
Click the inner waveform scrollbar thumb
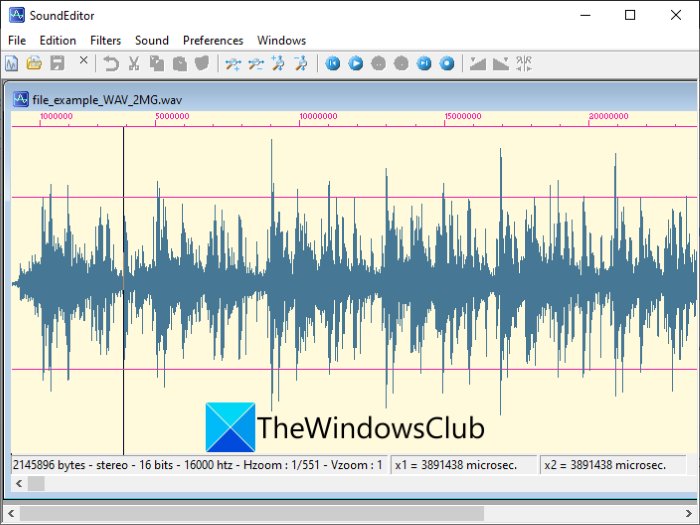click(36, 483)
